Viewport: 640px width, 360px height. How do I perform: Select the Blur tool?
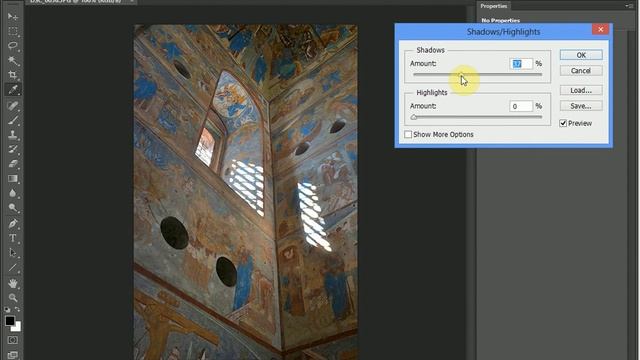click(13, 193)
